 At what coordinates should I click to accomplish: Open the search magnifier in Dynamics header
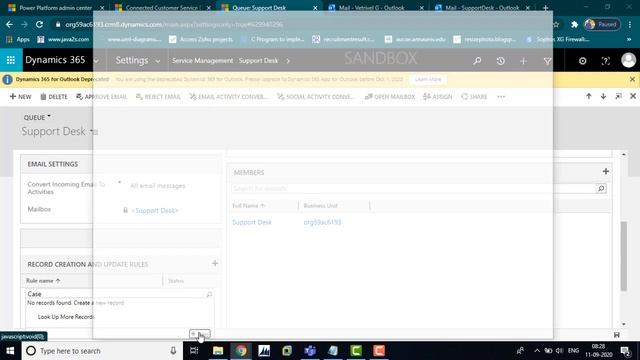[477, 61]
